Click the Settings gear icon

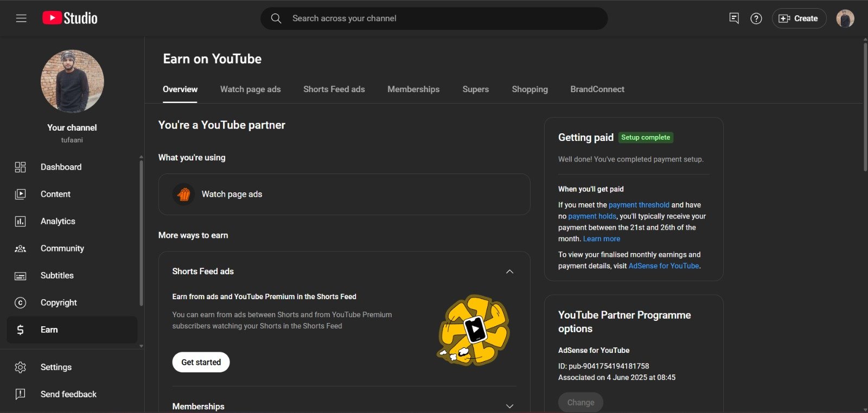(20, 367)
